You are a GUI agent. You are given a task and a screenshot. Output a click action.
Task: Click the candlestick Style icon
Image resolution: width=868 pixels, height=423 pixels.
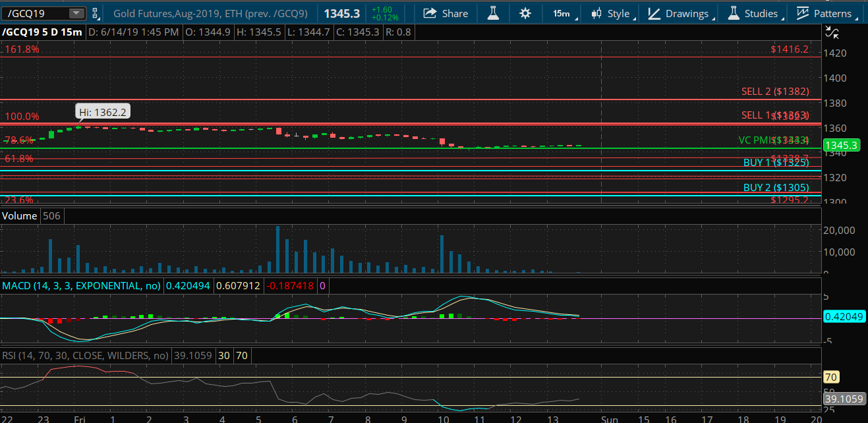pyautogui.click(x=596, y=13)
